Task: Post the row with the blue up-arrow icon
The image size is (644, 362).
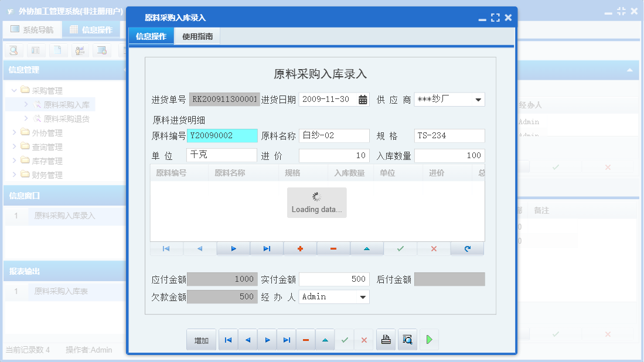Action: [x=366, y=248]
